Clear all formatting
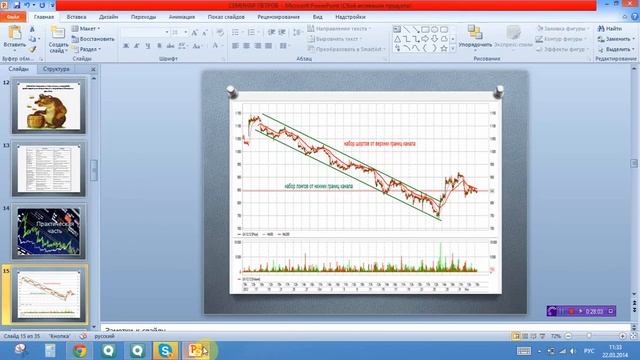This screenshot has height=360, width=640. coord(220,32)
